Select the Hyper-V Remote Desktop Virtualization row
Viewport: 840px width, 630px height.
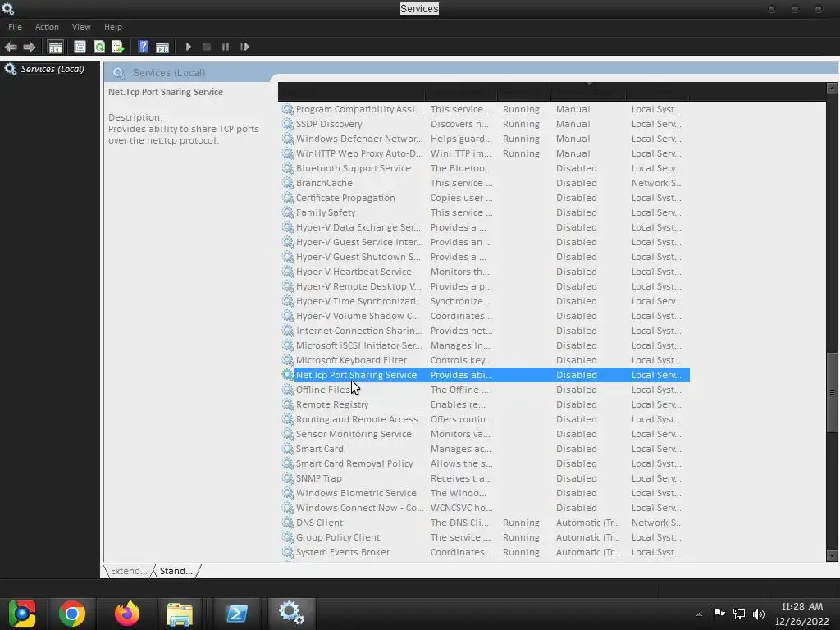coord(485,286)
